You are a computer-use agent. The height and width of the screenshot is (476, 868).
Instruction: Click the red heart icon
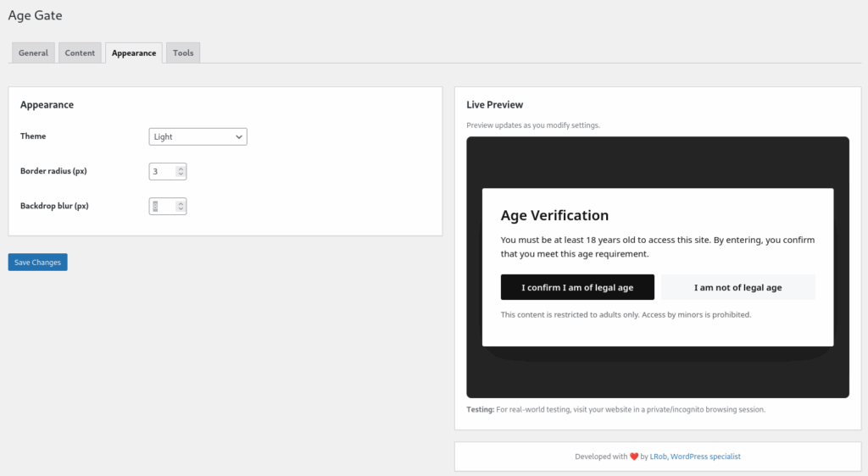pos(634,457)
